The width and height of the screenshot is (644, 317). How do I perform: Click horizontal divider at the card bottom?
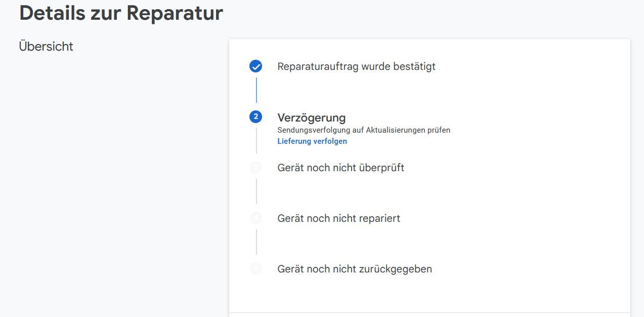430,312
